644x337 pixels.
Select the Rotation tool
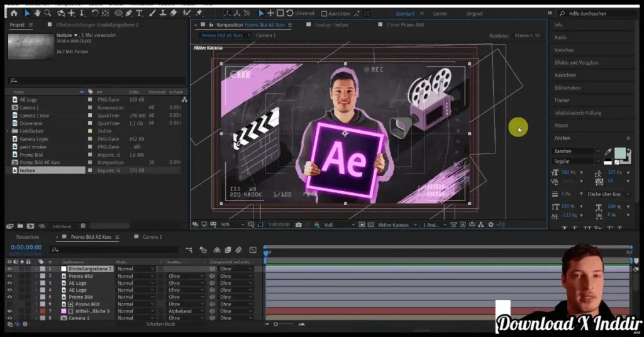95,13
